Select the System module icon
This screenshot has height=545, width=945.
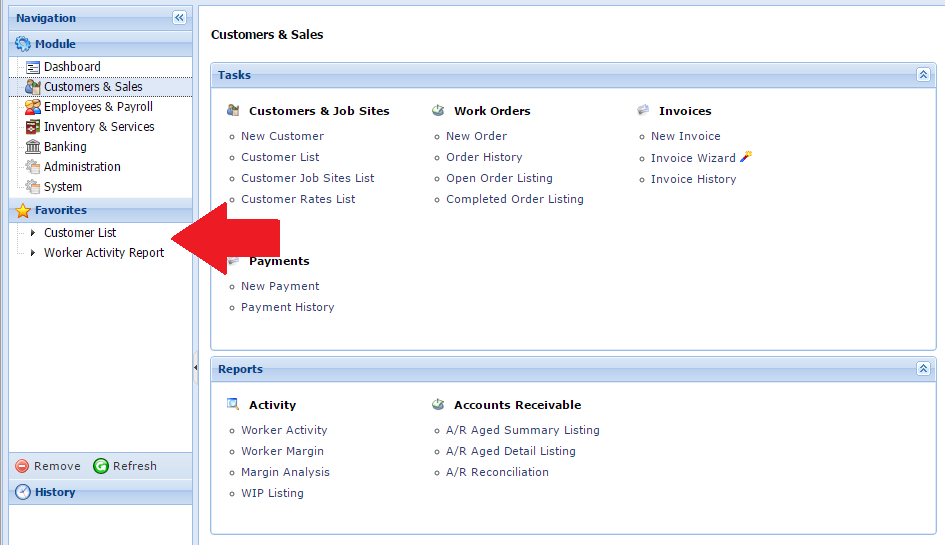click(x=33, y=186)
